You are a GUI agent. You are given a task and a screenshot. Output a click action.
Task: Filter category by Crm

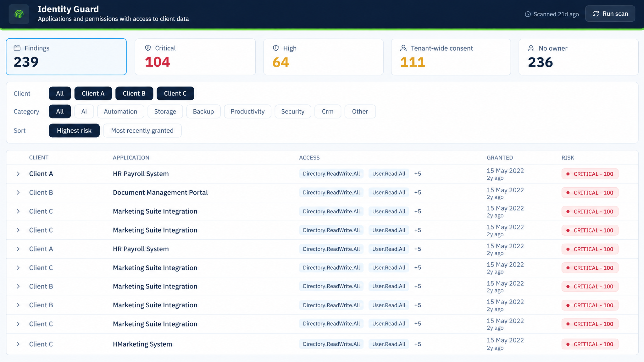328,112
